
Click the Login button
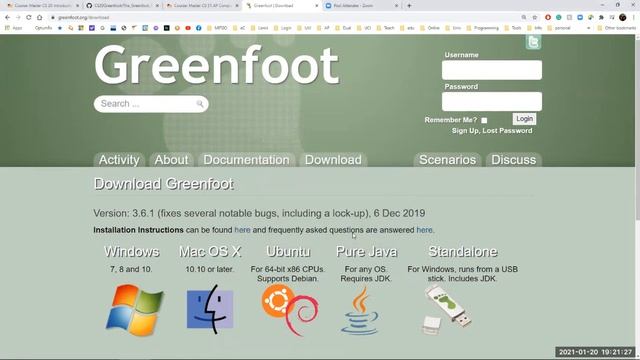(x=524, y=119)
